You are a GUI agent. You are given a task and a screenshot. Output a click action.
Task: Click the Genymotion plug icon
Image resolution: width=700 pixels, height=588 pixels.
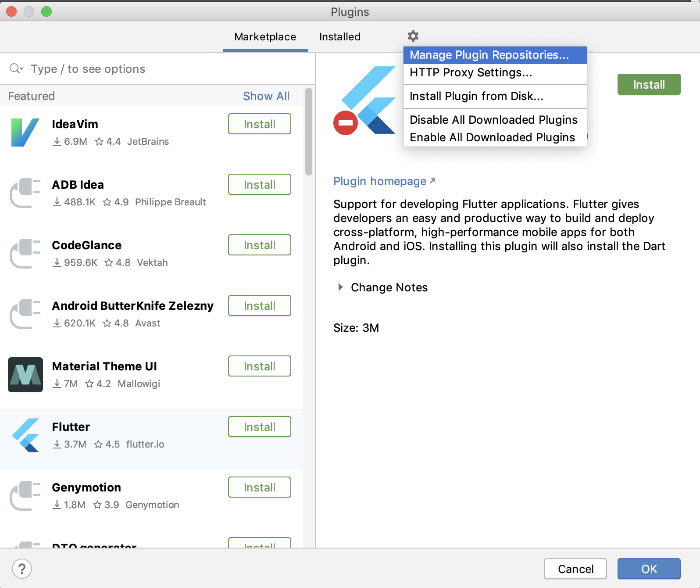click(x=25, y=496)
